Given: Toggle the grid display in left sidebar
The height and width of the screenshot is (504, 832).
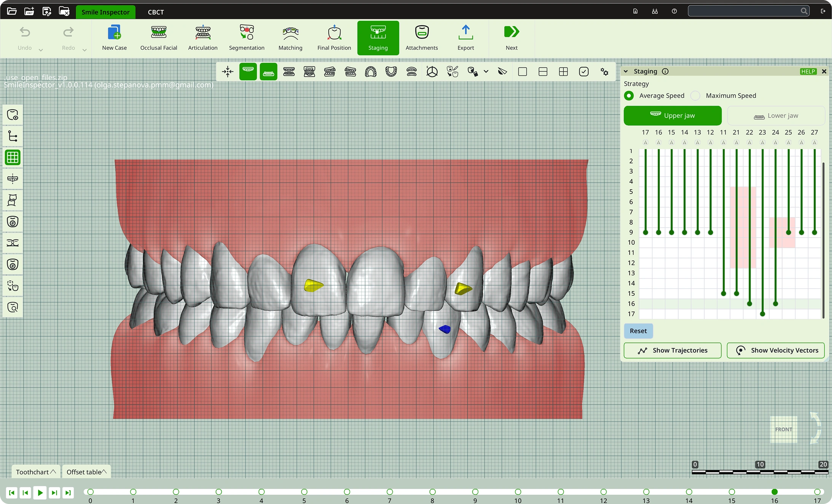Looking at the screenshot, I should point(13,157).
